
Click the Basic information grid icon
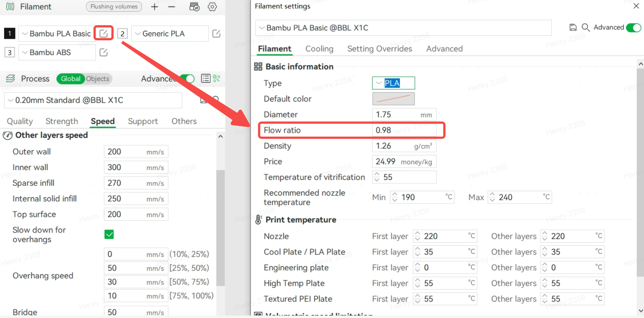pyautogui.click(x=258, y=66)
